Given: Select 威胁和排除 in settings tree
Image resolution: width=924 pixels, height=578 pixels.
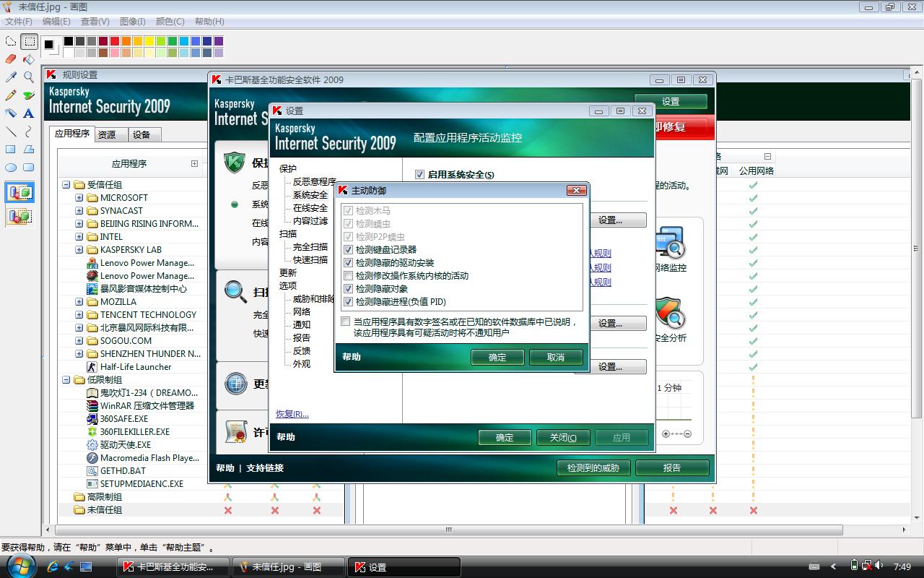Looking at the screenshot, I should click(x=313, y=299).
